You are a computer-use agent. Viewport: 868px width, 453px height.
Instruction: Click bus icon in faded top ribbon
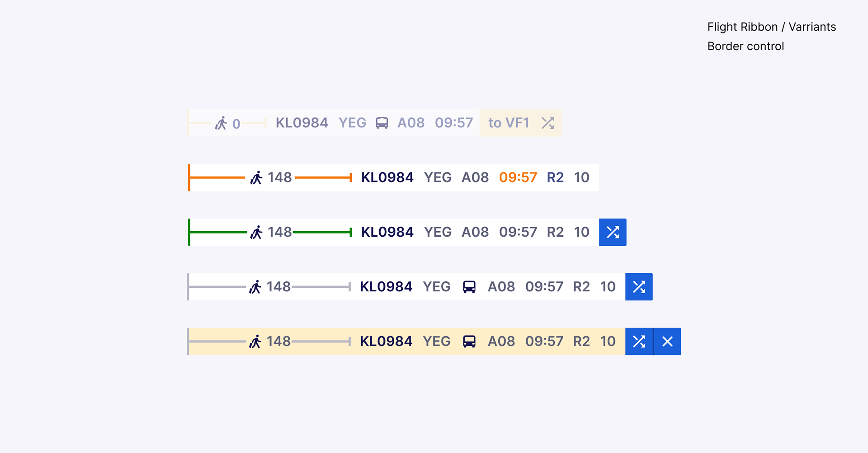[x=382, y=123]
